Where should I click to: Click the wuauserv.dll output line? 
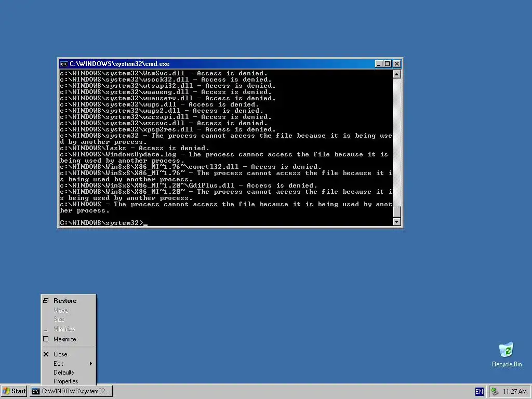pyautogui.click(x=168, y=98)
